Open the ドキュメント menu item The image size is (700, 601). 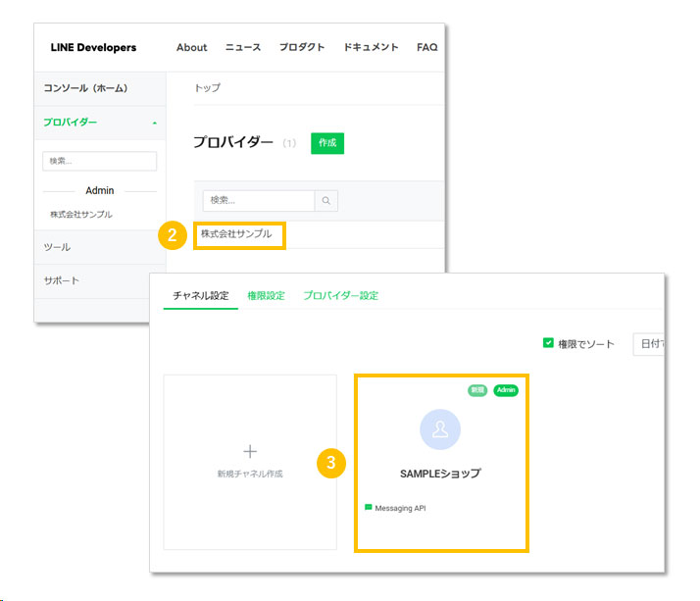point(371,47)
